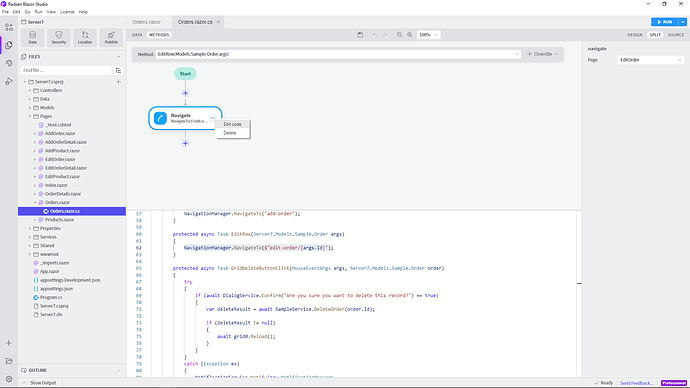Click the Navigate node options button
The width and height of the screenshot is (690, 388).
213,118
